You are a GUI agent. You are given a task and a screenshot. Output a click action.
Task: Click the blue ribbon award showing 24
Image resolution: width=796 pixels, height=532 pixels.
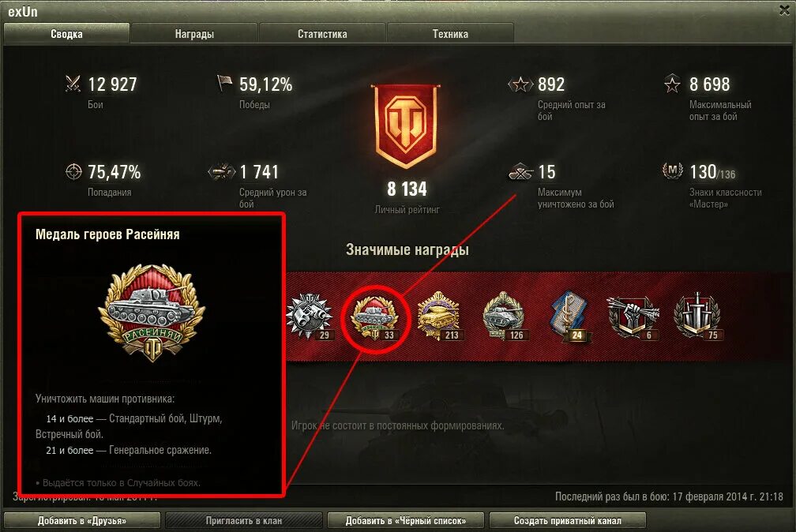pyautogui.click(x=569, y=317)
